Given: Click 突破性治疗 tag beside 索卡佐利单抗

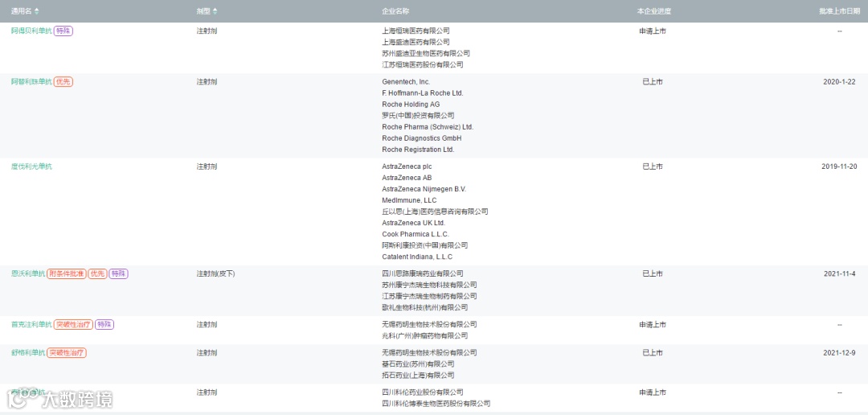Looking at the screenshot, I should pos(73,325).
